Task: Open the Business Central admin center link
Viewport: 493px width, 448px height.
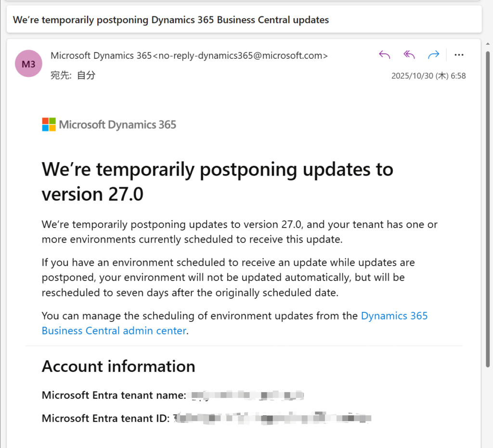Action: point(114,331)
